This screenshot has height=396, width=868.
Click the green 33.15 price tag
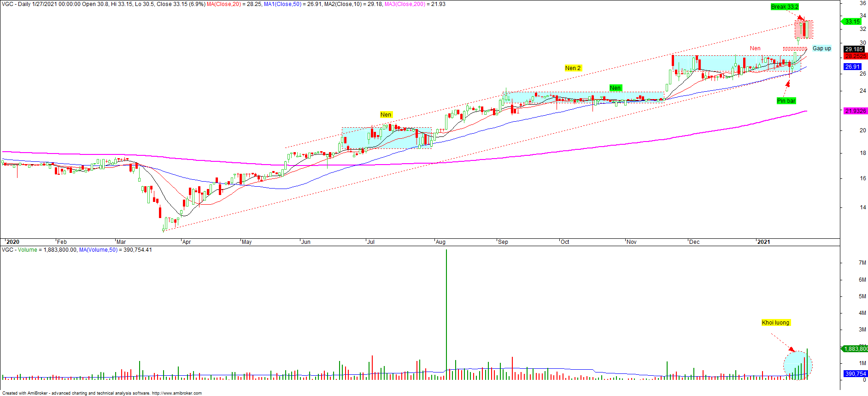(x=852, y=22)
